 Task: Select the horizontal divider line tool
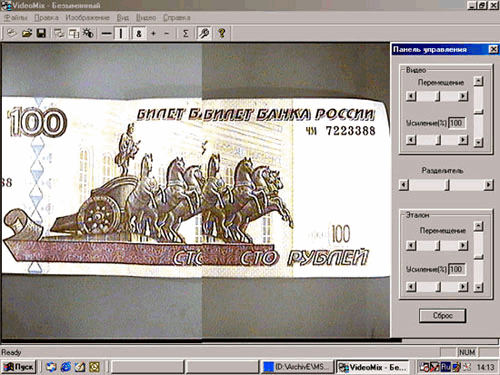(106, 34)
